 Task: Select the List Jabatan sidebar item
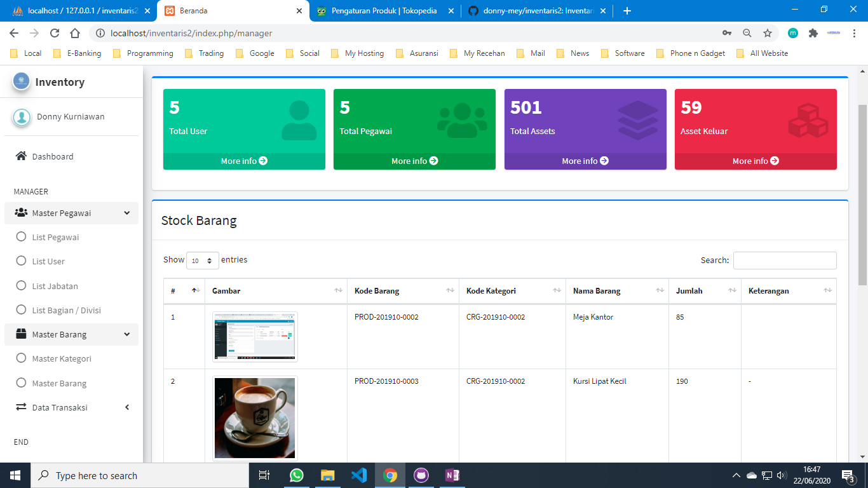tap(55, 286)
